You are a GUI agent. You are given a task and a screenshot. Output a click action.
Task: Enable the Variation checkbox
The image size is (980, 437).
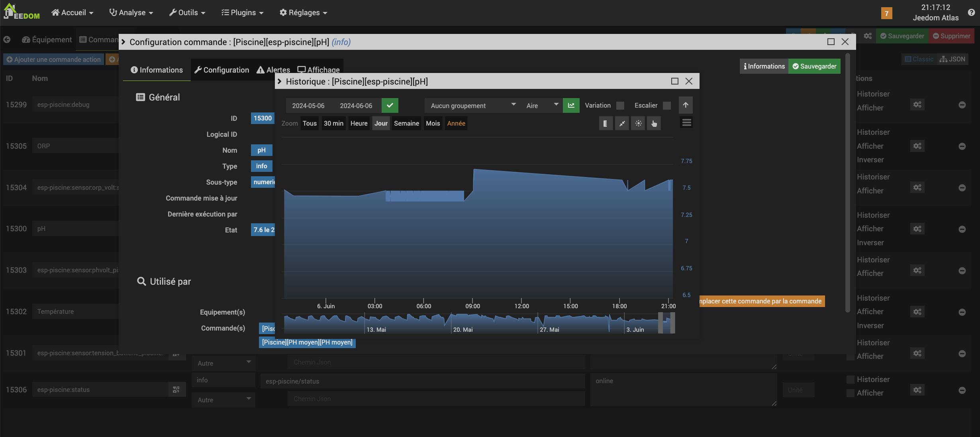620,106
